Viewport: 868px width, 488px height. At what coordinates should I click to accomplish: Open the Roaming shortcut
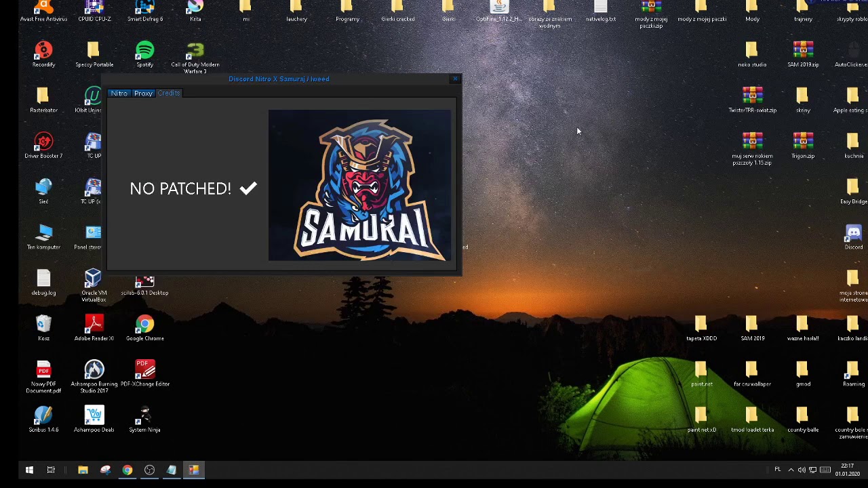pyautogui.click(x=853, y=374)
